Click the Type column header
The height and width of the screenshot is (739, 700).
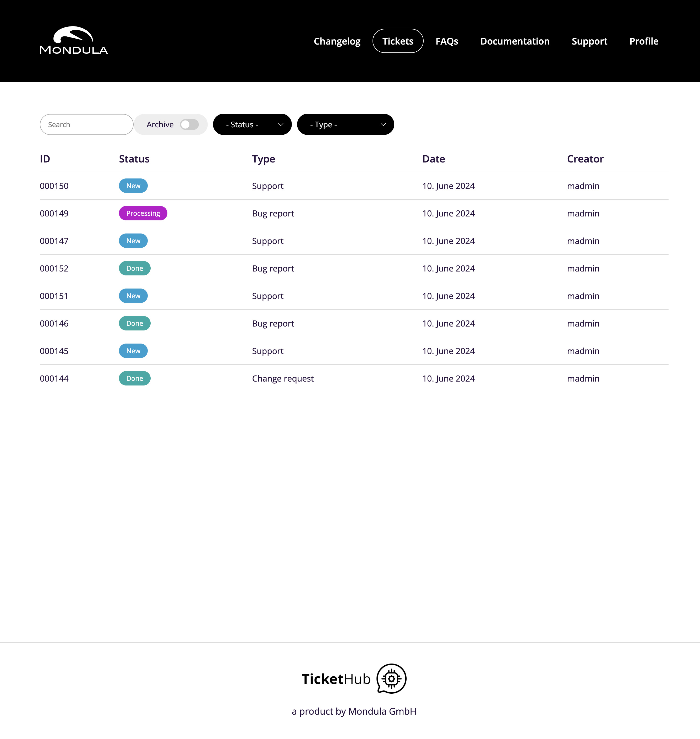pos(264,159)
